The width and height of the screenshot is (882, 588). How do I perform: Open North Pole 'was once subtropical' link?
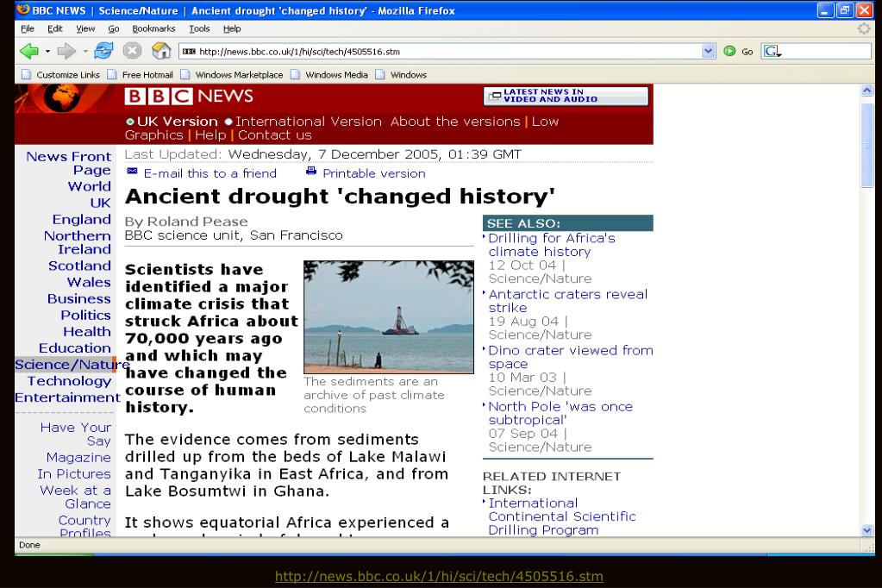pos(560,413)
